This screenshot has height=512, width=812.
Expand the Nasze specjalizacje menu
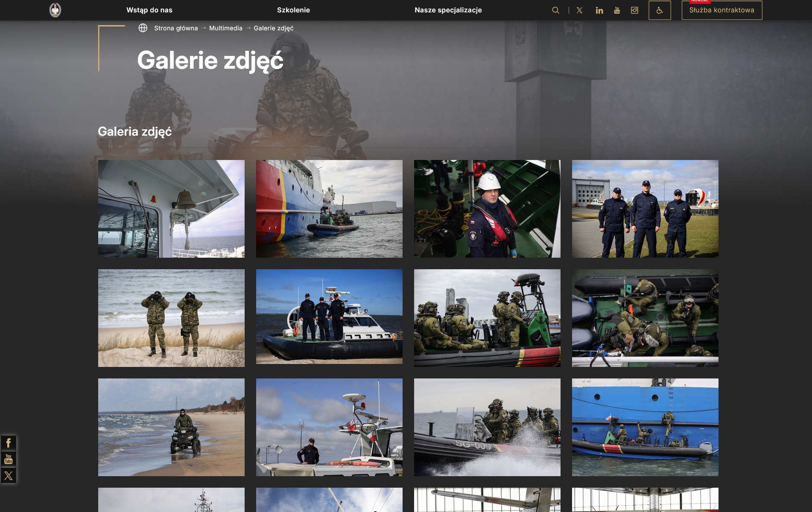448,10
